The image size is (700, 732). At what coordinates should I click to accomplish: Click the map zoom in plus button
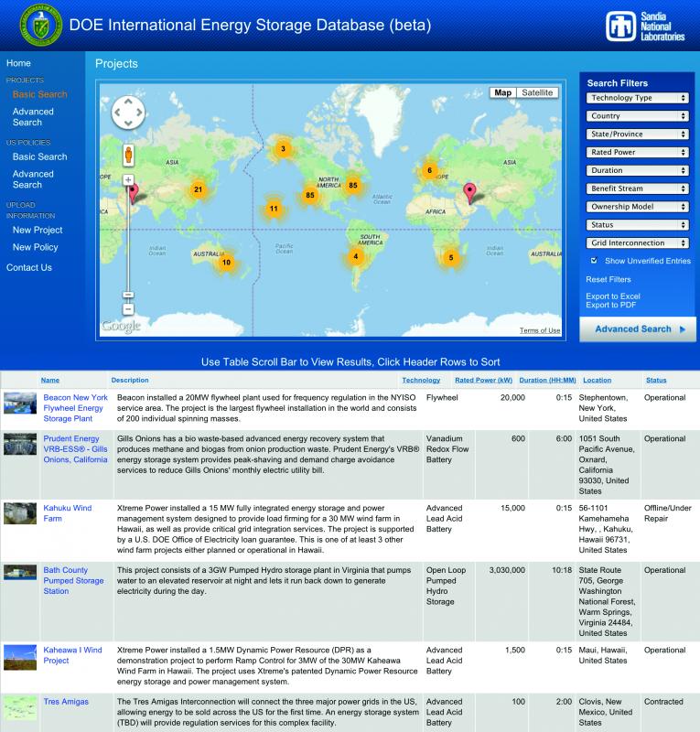[x=128, y=179]
